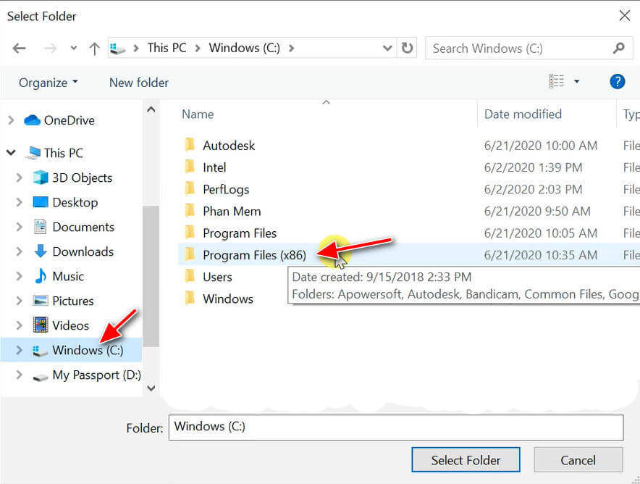Click the Select Folder button
The image size is (640, 484).
(466, 460)
